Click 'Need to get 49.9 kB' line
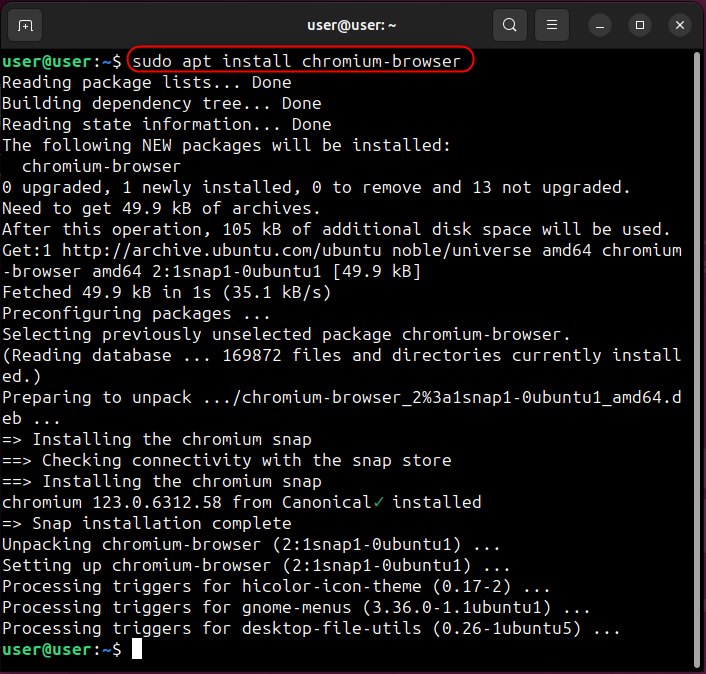 click(x=161, y=208)
